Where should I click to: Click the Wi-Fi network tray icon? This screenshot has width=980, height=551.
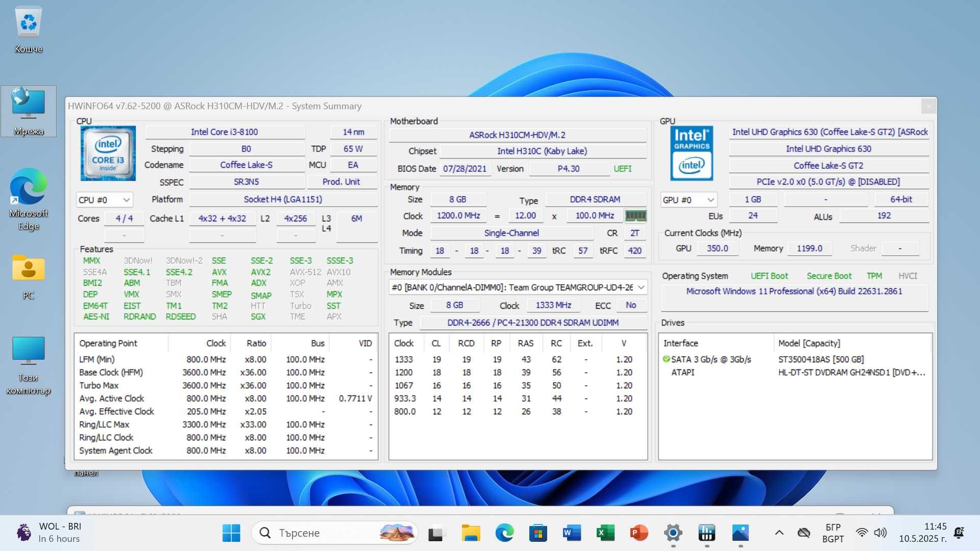pos(862,533)
